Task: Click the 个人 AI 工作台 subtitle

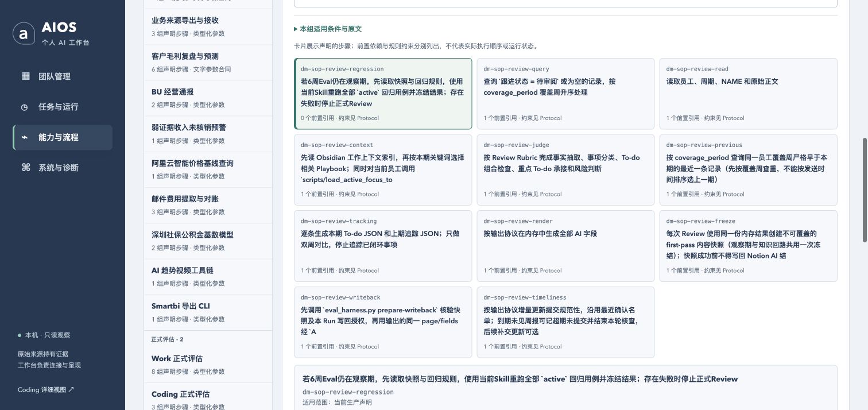Action: point(65,42)
